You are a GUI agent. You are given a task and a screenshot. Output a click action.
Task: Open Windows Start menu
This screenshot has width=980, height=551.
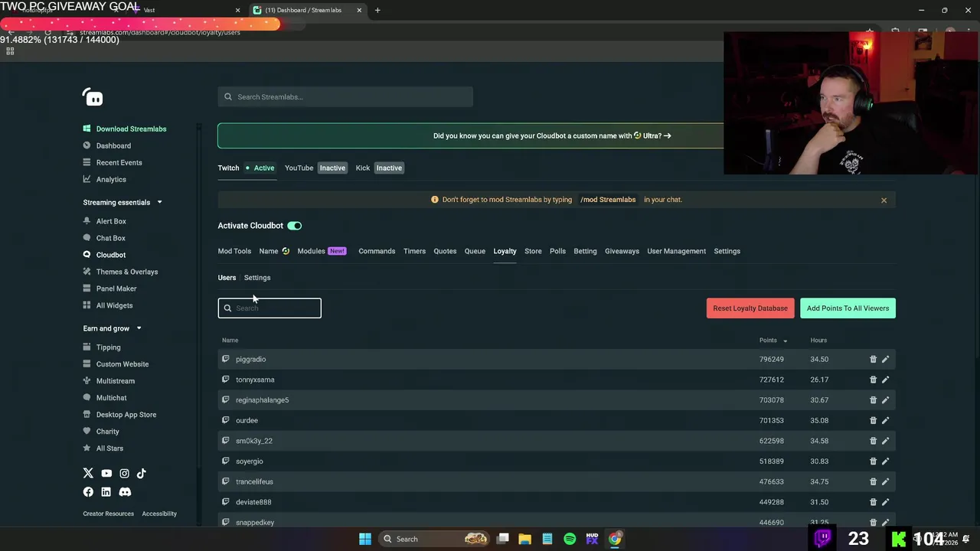pos(365,539)
